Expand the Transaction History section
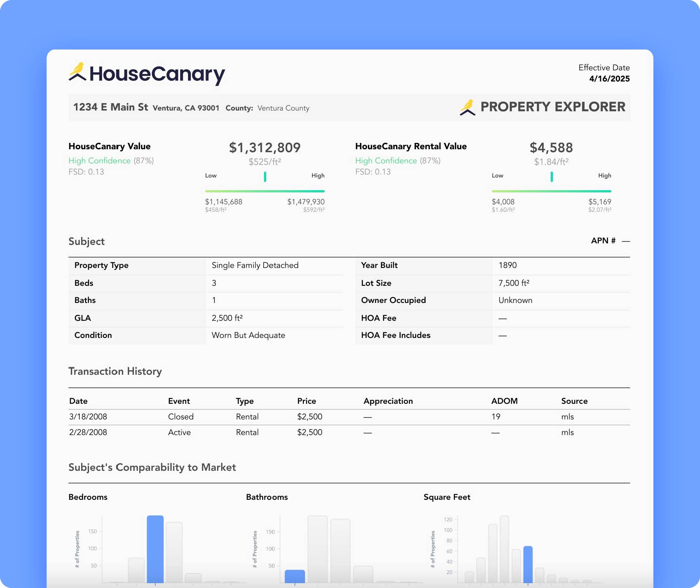 pyautogui.click(x=115, y=371)
